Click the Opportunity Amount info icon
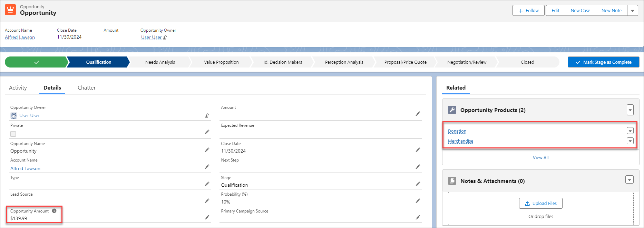644x228 pixels. coord(54,211)
